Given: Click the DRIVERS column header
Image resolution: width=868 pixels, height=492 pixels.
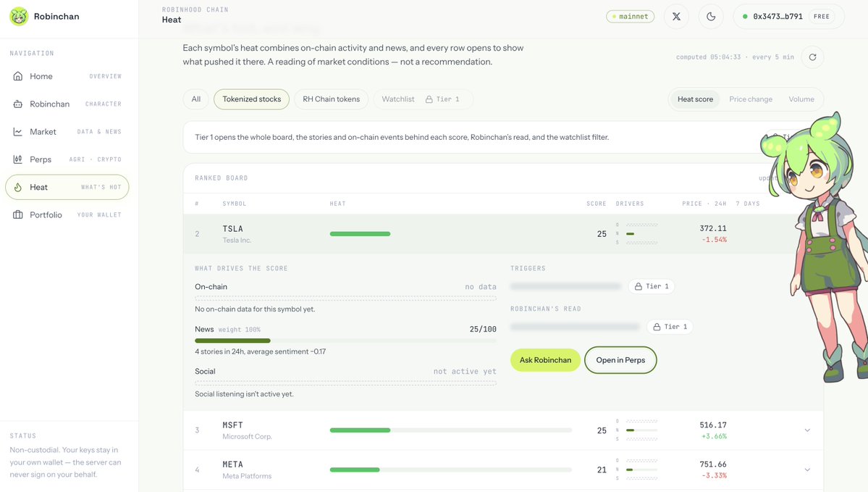Looking at the screenshot, I should pyautogui.click(x=629, y=204).
